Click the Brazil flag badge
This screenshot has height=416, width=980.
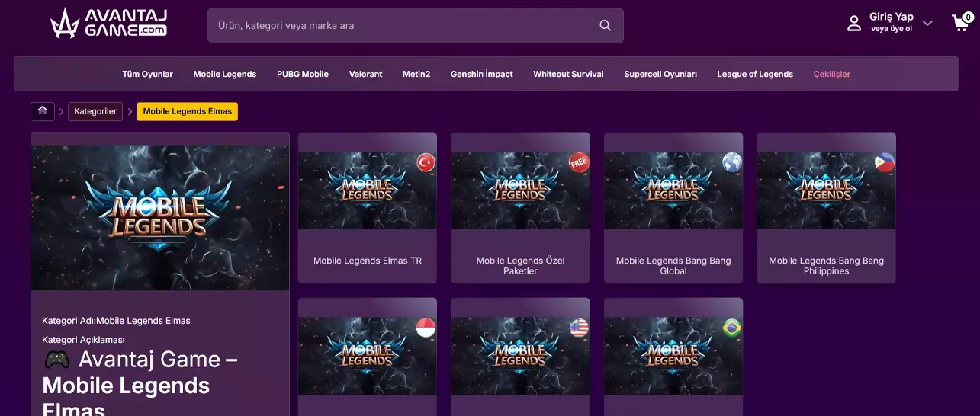tap(732, 328)
